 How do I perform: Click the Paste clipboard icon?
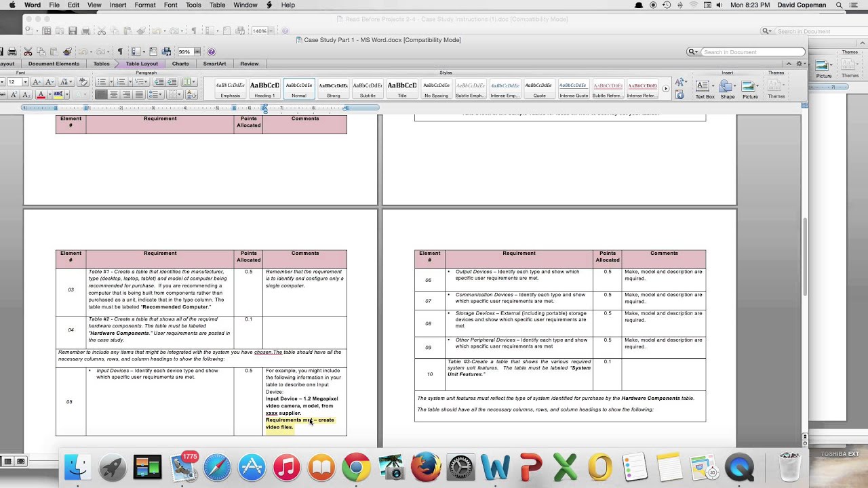[x=54, y=52]
